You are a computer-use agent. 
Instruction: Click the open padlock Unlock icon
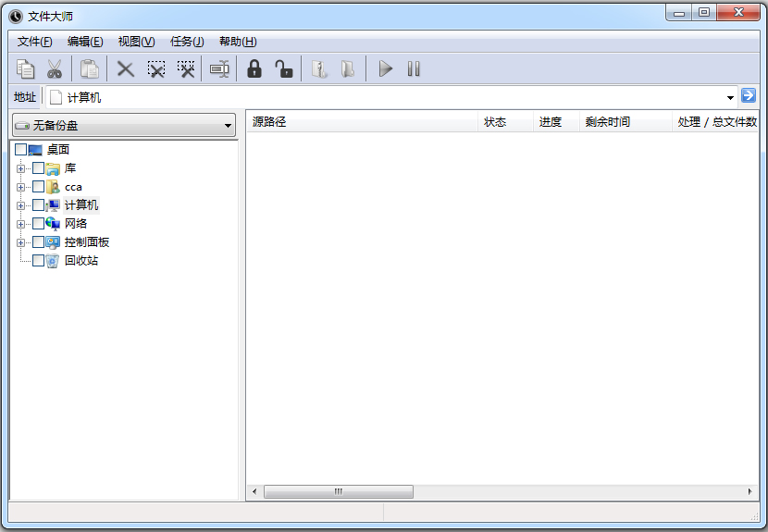point(283,69)
